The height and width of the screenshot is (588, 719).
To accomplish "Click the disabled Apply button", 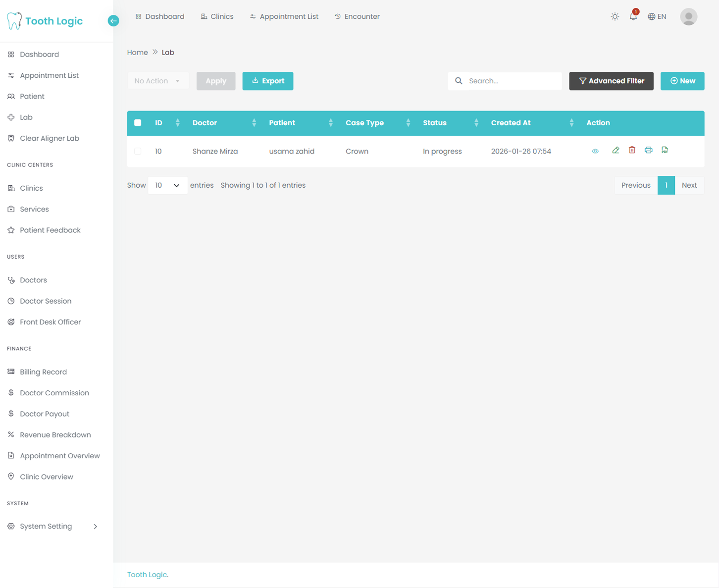I will pos(216,81).
